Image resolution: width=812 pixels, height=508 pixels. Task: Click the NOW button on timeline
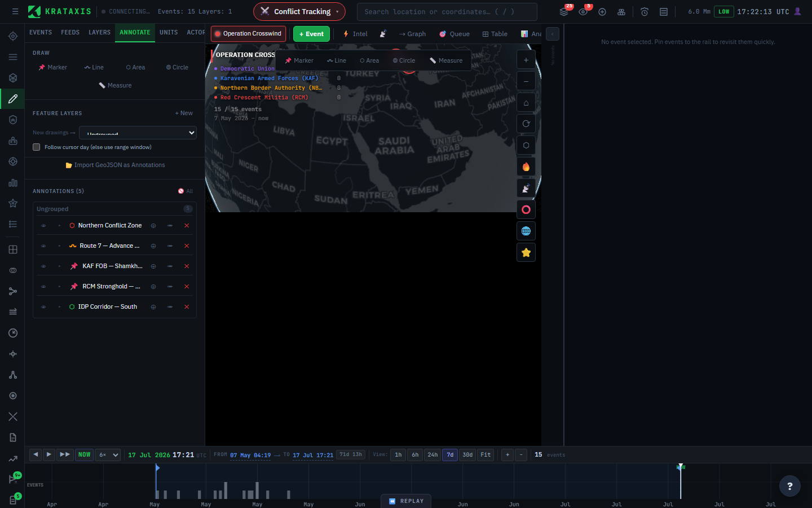85,455
